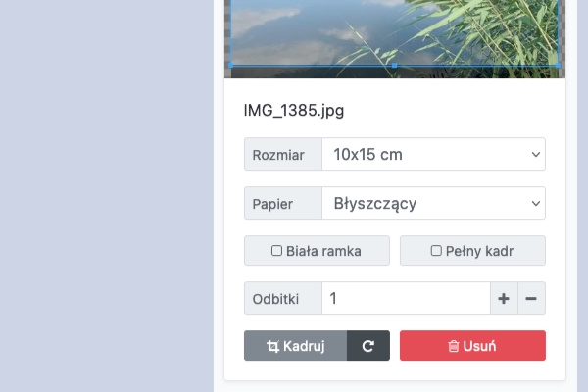This screenshot has width=588, height=392.
Task: Enable the Biała ramka checkbox
Action: [x=277, y=251]
